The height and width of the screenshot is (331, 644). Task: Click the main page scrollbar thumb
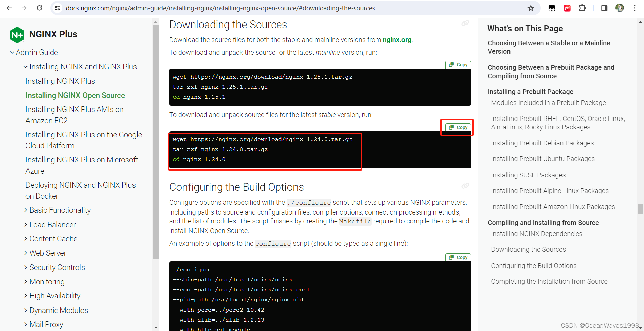640,209
